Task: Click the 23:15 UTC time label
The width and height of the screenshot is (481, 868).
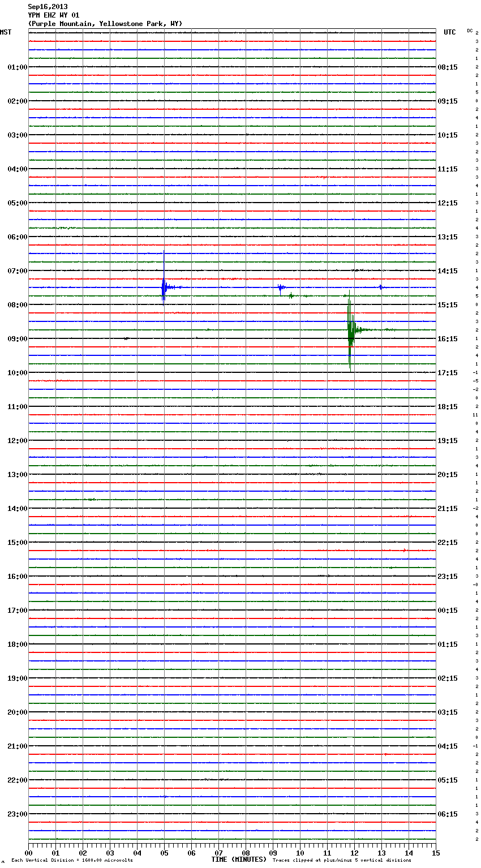Action: [x=448, y=577]
